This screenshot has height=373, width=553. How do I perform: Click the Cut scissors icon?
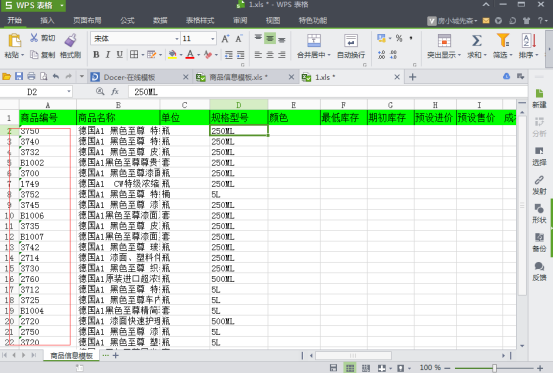34,38
